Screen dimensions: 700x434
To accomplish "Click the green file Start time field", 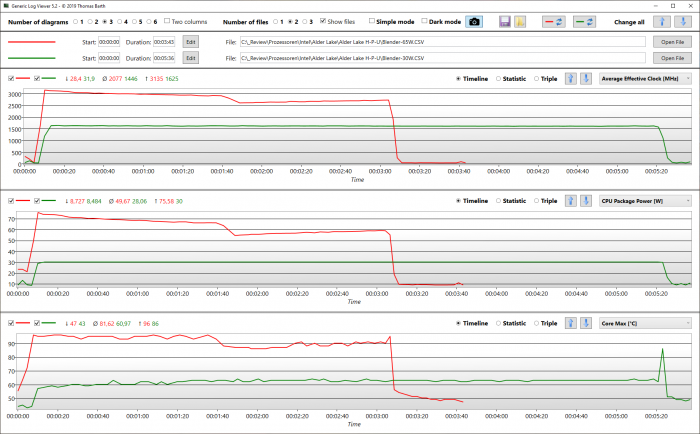I will (x=109, y=58).
